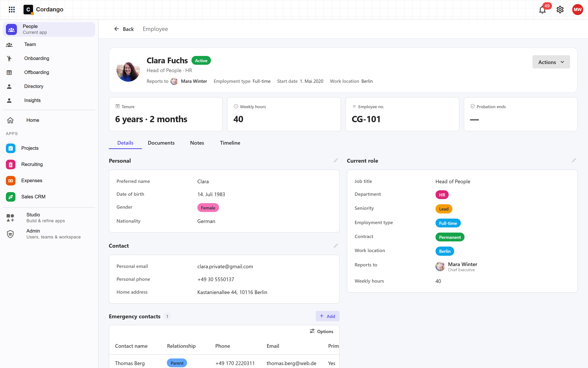The image size is (588, 368).
Task: Click the People app icon
Action: [11, 29]
